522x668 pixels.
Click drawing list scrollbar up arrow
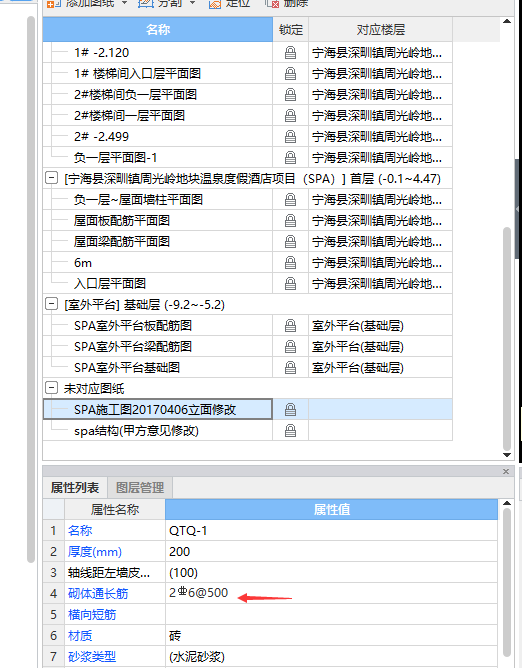tap(507, 21)
